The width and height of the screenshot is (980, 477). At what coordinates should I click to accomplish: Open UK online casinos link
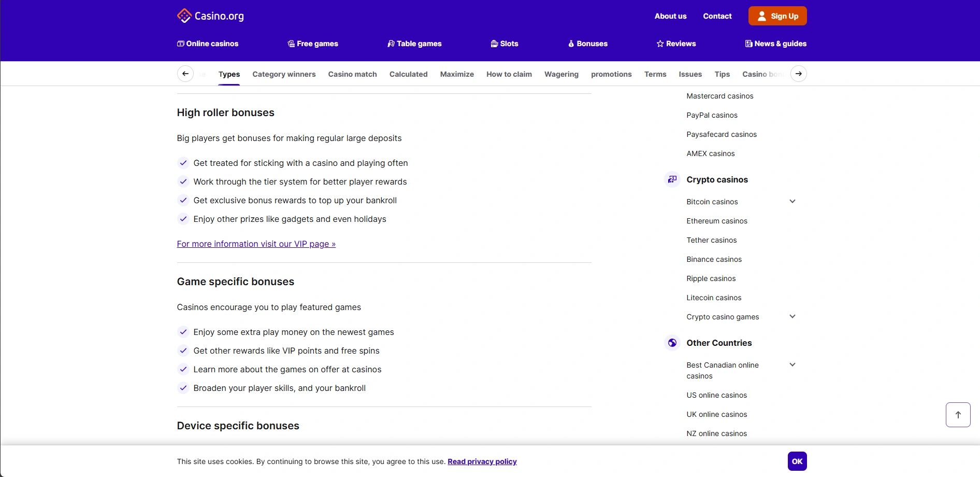point(716,414)
